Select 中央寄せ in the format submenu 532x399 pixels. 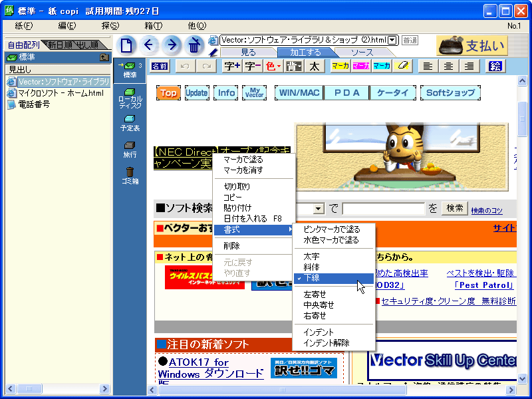pyautogui.click(x=333, y=305)
